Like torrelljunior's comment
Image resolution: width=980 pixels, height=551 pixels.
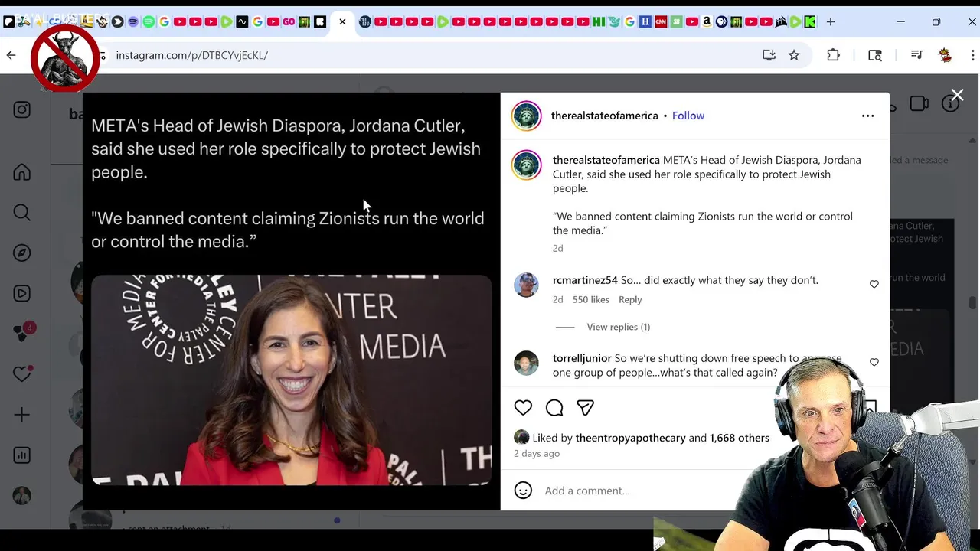874,362
